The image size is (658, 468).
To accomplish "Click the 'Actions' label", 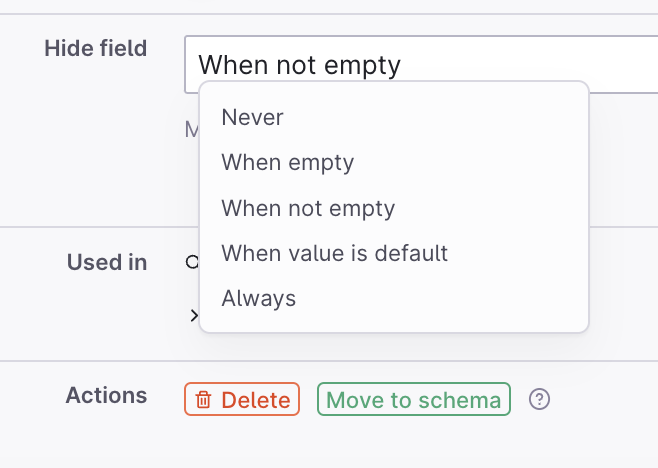I will click(106, 395).
